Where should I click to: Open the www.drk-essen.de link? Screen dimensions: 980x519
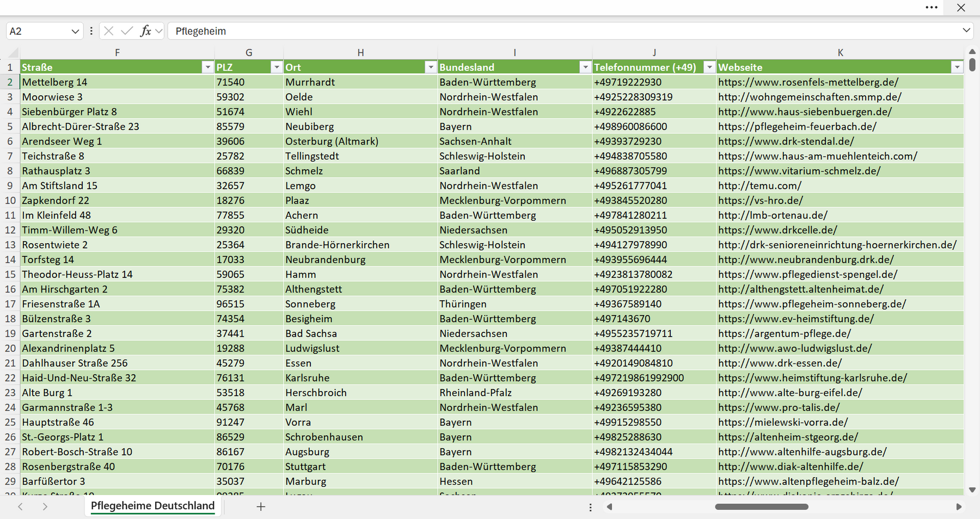click(780, 363)
